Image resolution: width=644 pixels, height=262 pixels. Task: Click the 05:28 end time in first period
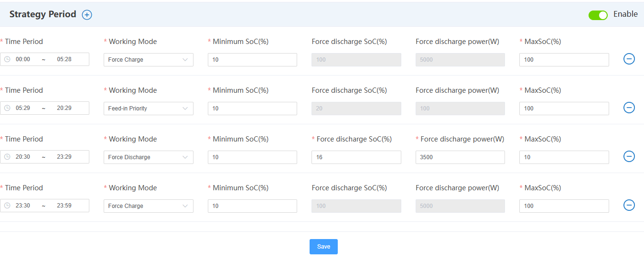[x=64, y=59]
